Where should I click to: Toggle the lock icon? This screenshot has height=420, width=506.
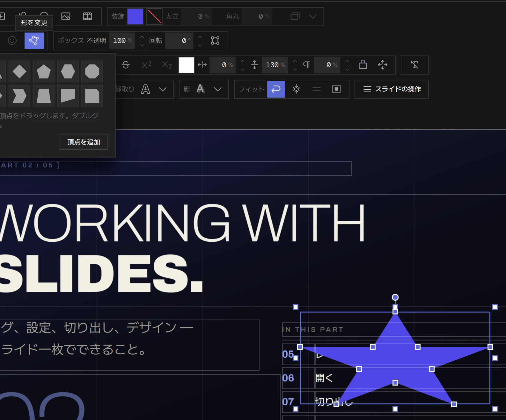pos(363,65)
